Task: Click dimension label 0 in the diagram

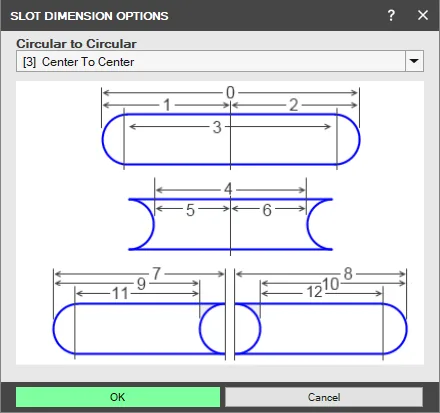Action: pos(230,93)
